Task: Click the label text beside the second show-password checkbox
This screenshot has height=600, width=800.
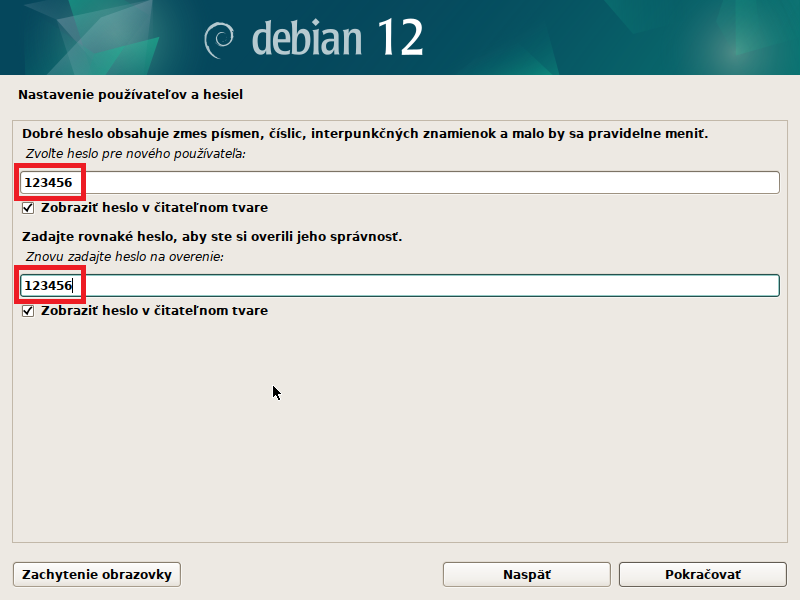Action: click(x=154, y=311)
